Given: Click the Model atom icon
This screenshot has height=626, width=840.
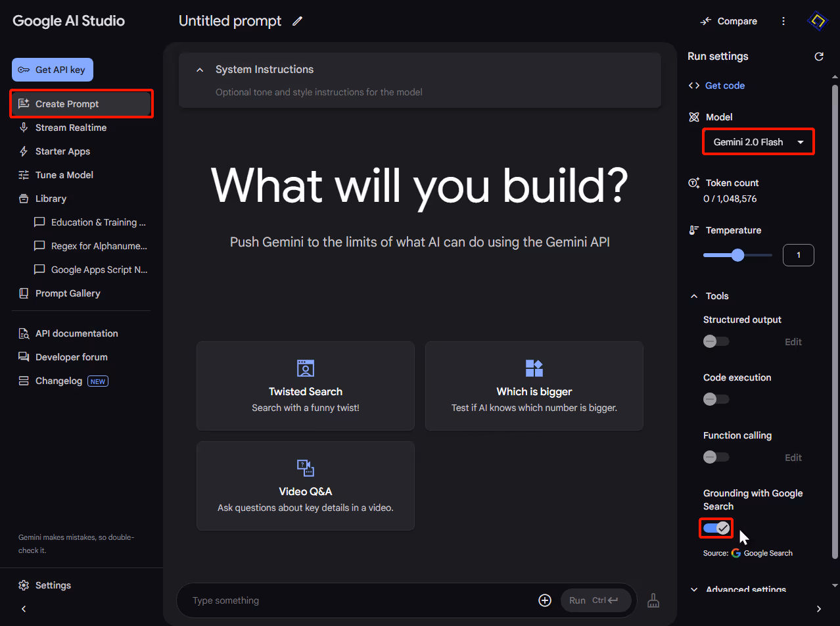Looking at the screenshot, I should click(694, 117).
